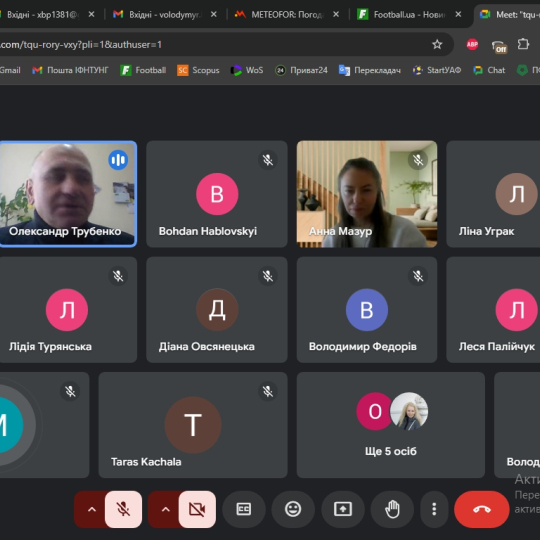The width and height of the screenshot is (540, 540).
Task: Expand audio settings arrow beside microphone
Action: [x=91, y=509]
